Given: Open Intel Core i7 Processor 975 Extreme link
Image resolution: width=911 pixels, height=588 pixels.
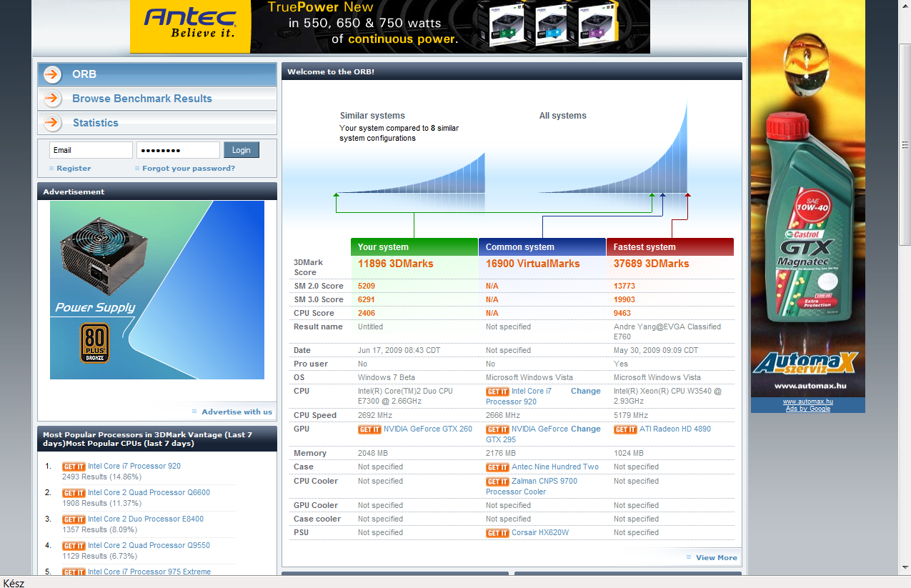Looking at the screenshot, I should (149, 572).
